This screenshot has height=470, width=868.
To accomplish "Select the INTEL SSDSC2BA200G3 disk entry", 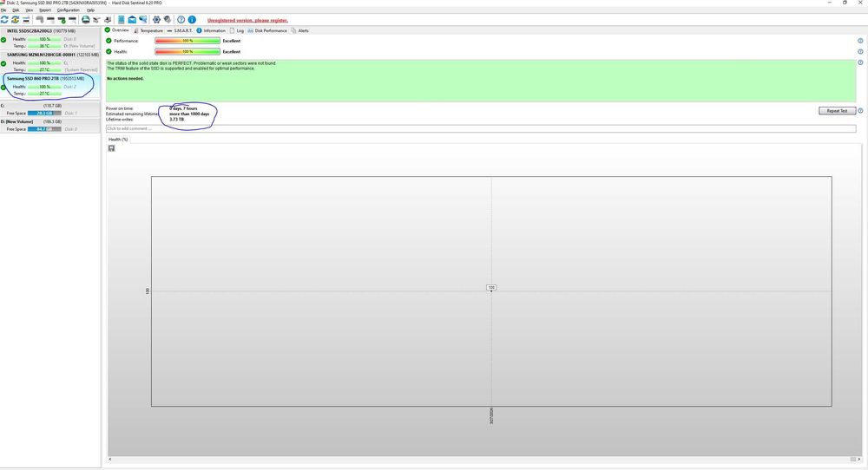I will pos(50,39).
